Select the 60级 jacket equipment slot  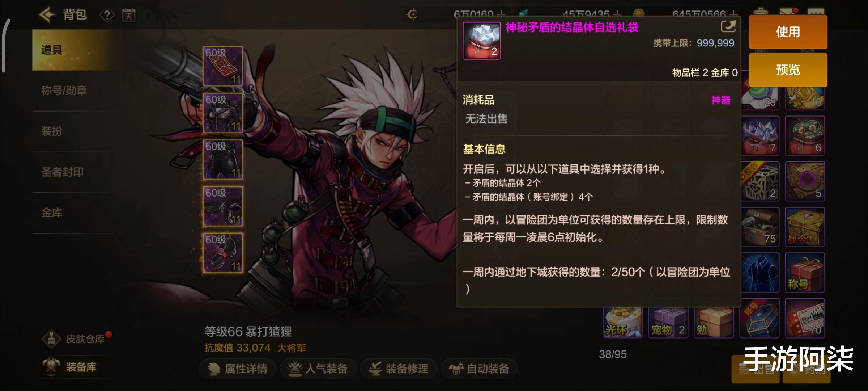click(x=223, y=113)
